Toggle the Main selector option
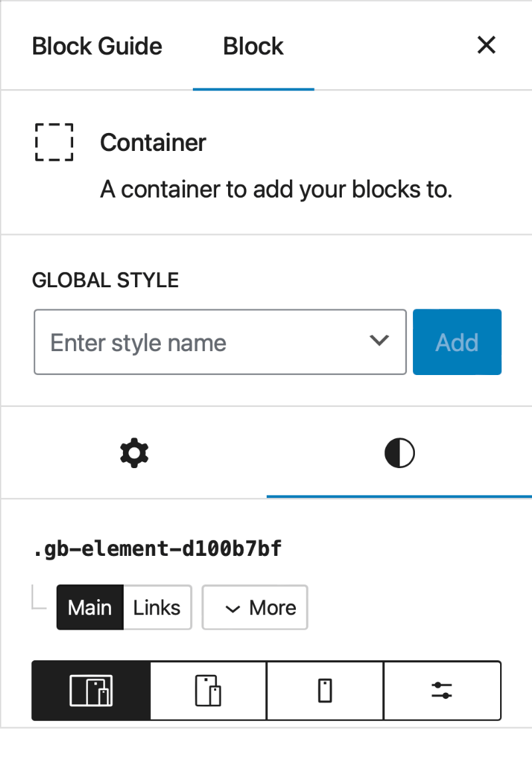Viewport: 532px width, 774px height. click(90, 607)
